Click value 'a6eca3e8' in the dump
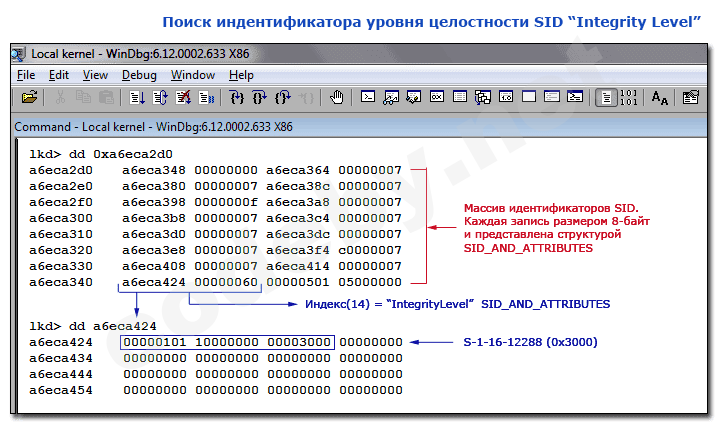Viewport: 721px width, 425px height. [154, 250]
